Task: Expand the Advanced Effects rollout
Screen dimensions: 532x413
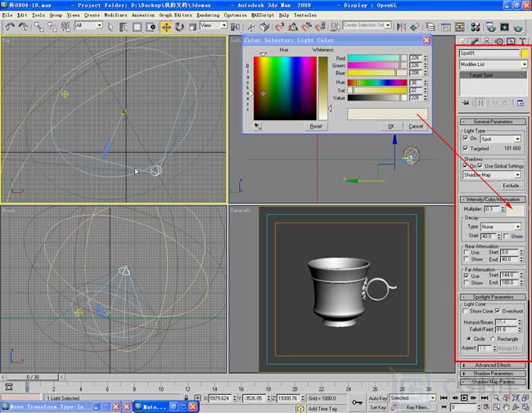Action: 493,366
